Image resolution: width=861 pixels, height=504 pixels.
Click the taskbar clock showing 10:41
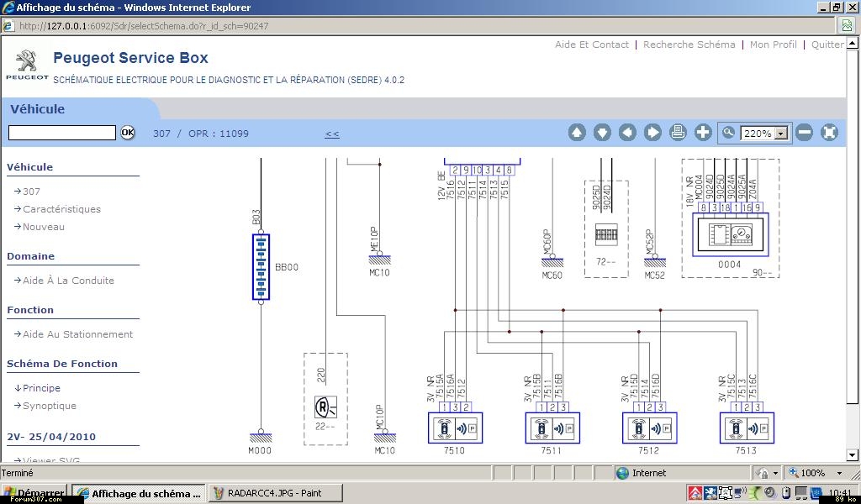(x=841, y=492)
